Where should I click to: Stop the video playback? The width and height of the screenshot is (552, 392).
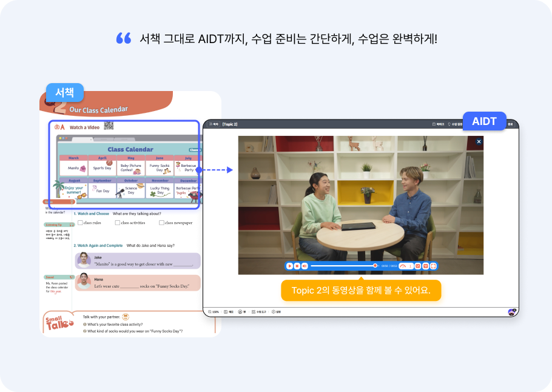point(297,266)
